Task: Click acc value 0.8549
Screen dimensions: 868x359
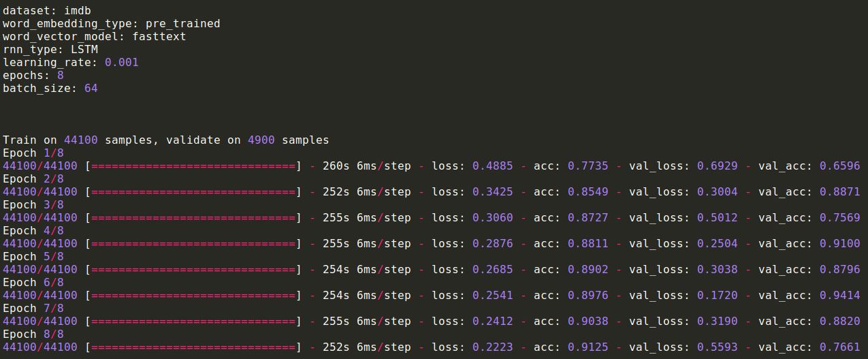Action: (x=588, y=191)
